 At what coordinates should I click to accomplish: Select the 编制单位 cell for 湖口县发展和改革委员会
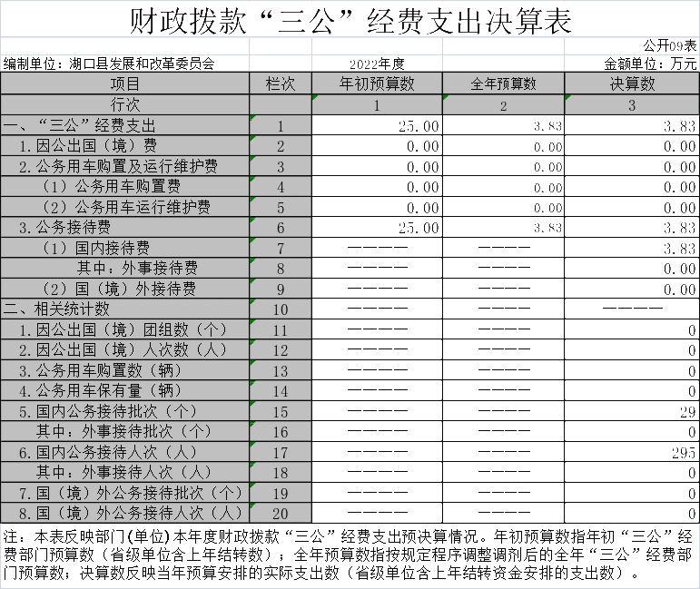pos(109,64)
